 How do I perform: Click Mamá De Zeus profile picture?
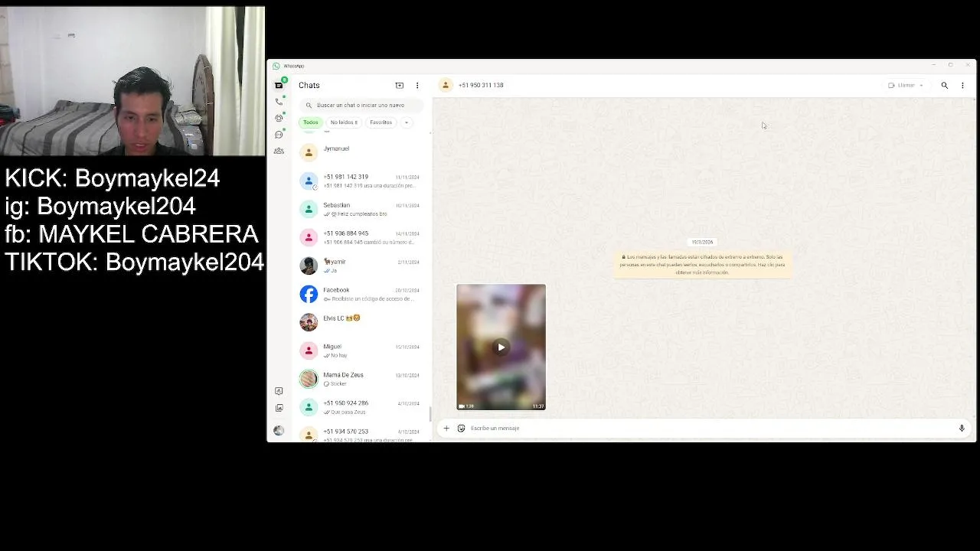click(309, 379)
